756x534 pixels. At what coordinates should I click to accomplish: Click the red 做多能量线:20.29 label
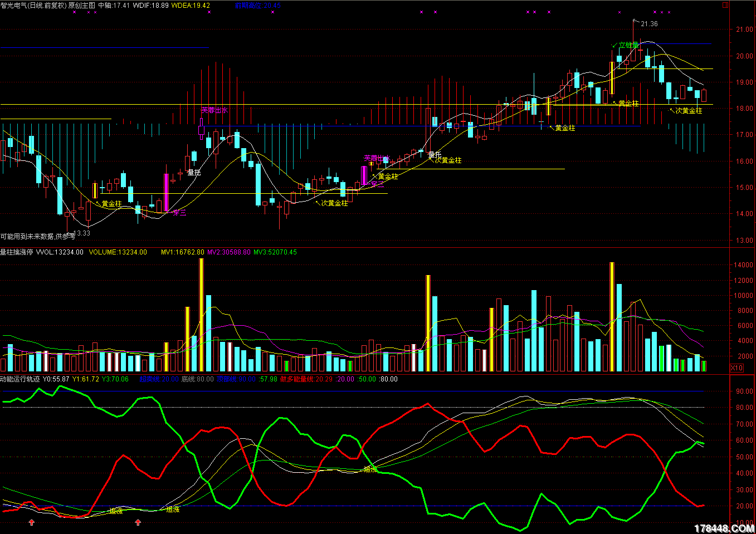[x=306, y=379]
